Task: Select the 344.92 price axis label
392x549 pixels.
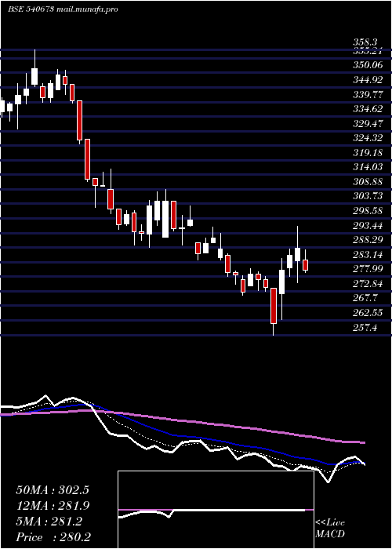Action: point(367,80)
